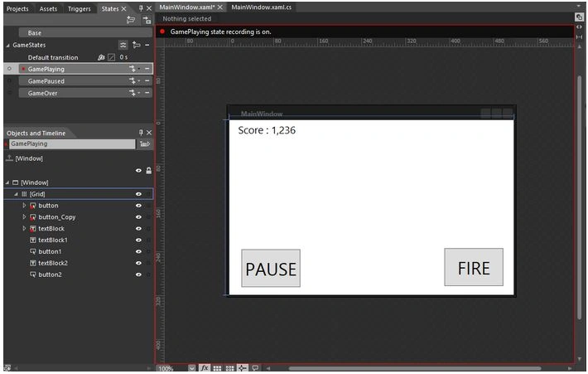This screenshot has height=374, width=588.
Task: Pin the States panel
Action: click(141, 8)
